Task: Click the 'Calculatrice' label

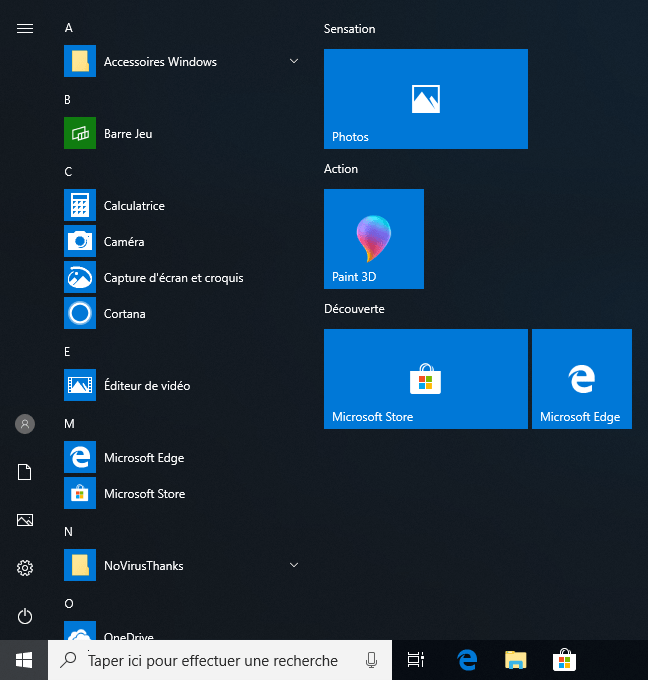Action: tap(134, 206)
